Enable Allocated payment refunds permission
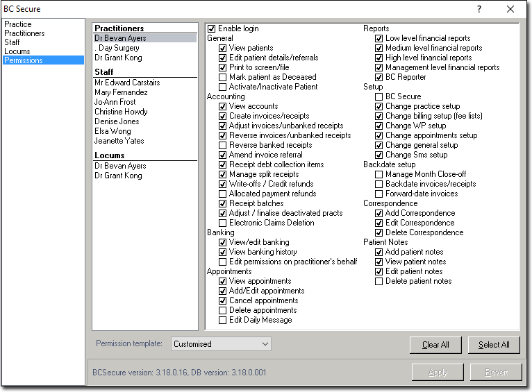The width and height of the screenshot is (532, 392). click(x=222, y=194)
